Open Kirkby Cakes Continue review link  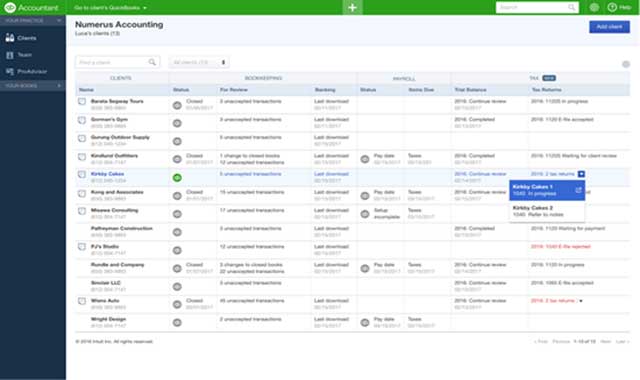pyautogui.click(x=480, y=174)
